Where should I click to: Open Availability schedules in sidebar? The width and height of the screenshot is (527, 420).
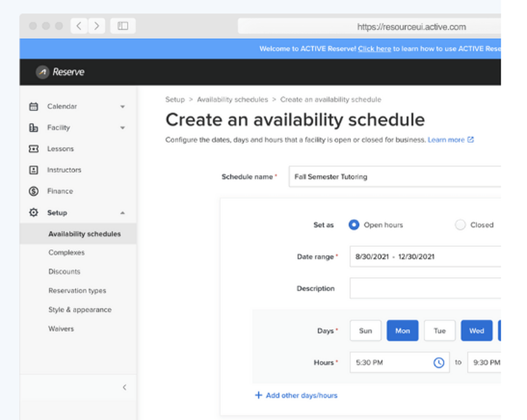[x=78, y=234]
